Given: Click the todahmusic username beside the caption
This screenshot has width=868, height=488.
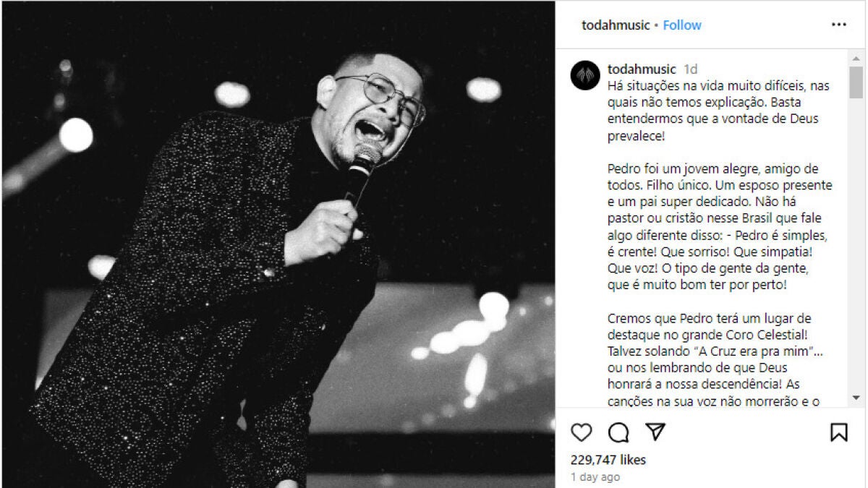Looking at the screenshot, I should tap(642, 69).
